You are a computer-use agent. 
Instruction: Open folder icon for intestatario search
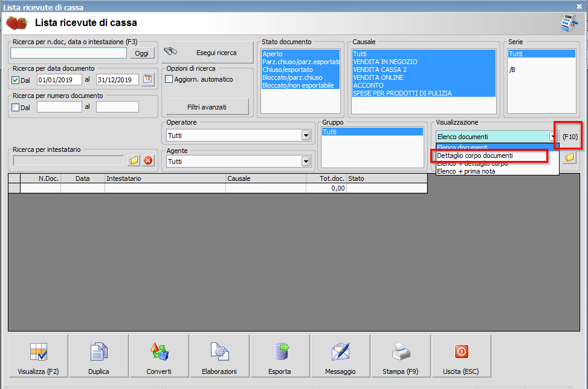coord(134,161)
